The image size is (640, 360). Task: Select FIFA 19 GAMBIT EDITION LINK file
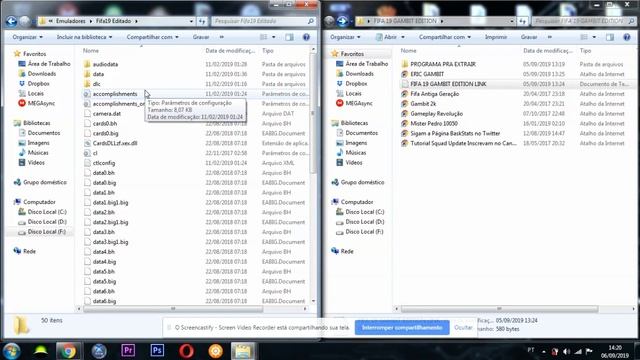pyautogui.click(x=448, y=84)
